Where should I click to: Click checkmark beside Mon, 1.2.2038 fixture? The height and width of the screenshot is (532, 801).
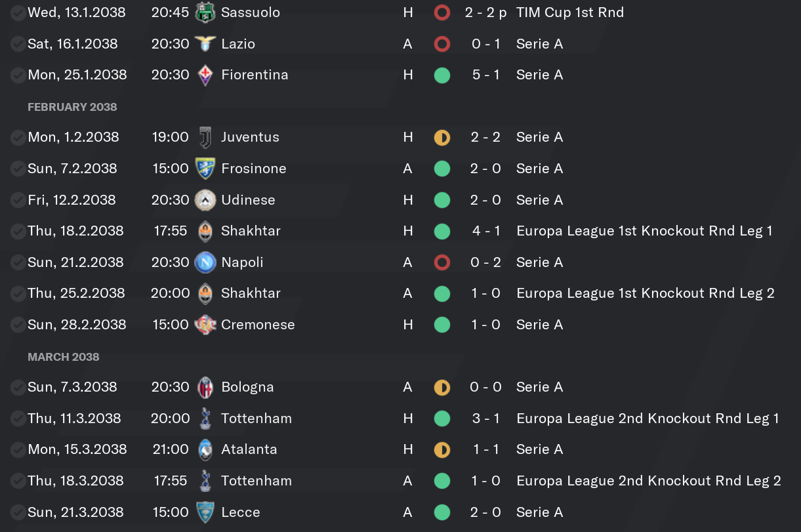pyautogui.click(x=18, y=137)
